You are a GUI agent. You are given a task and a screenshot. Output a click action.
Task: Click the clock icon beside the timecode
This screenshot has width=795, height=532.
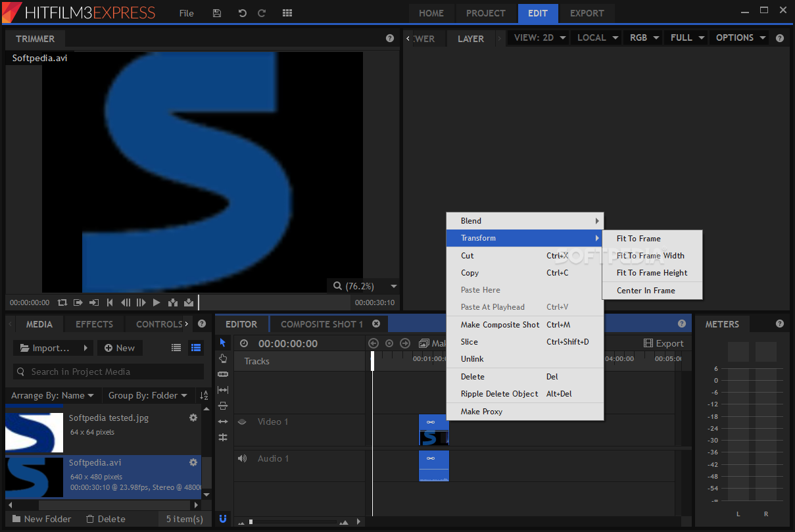pos(244,343)
